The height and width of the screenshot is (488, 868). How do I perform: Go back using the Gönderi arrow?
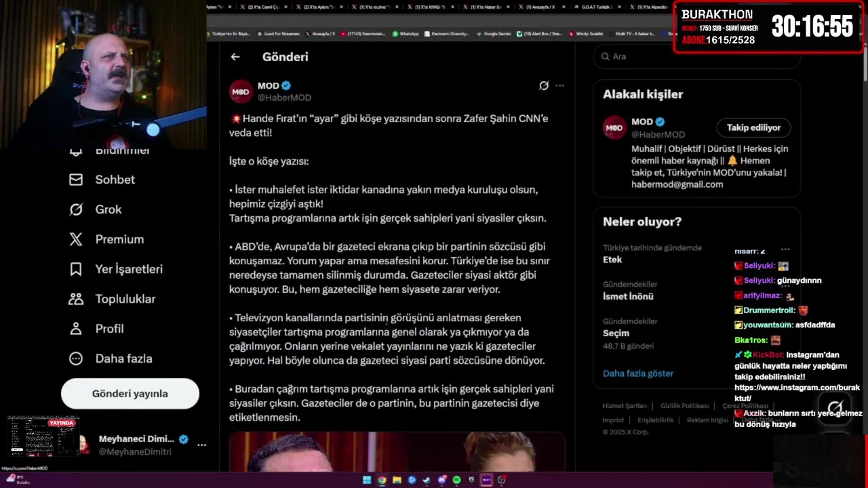tap(235, 57)
